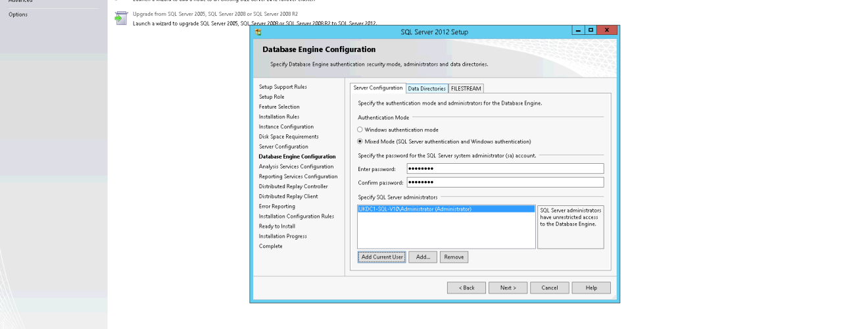
Task: Click the Add... button
Action: [x=423, y=257]
